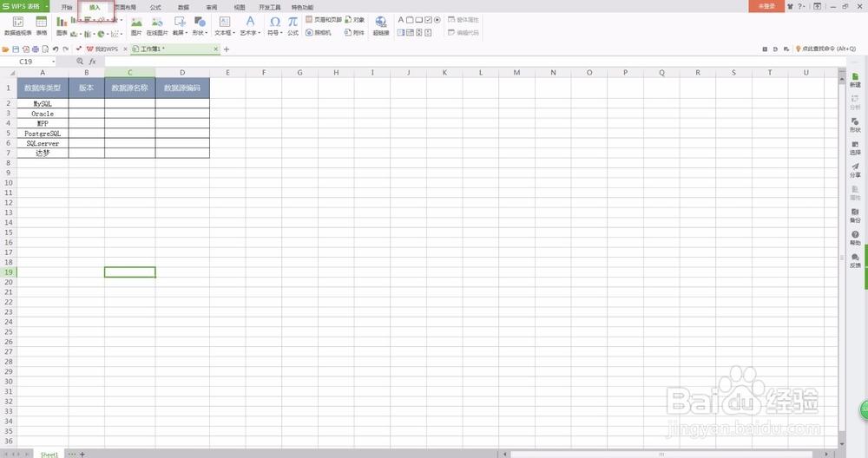
Task: Select the cell containing Oracle
Action: 43,114
